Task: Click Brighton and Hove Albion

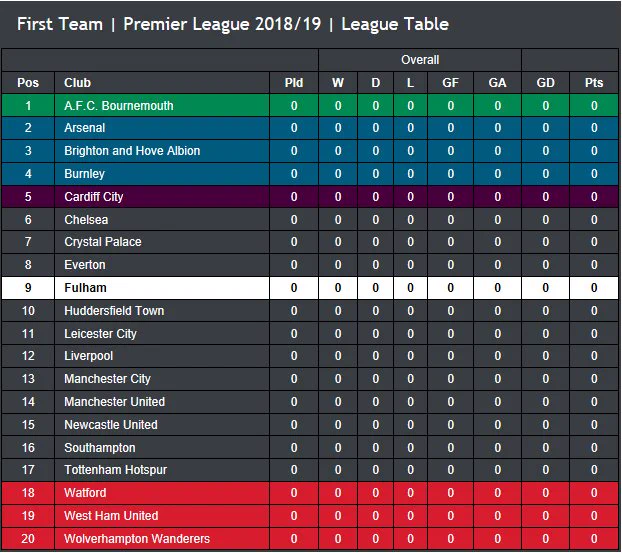Action: (x=132, y=151)
